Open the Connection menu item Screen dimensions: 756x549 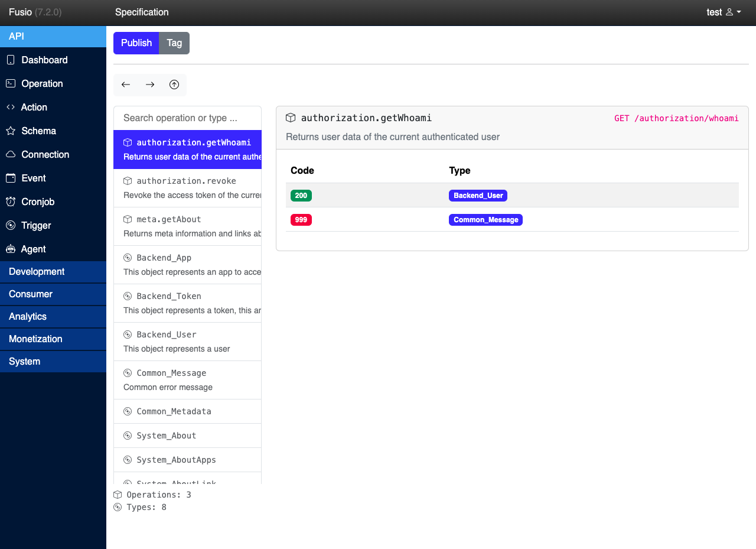(53, 154)
